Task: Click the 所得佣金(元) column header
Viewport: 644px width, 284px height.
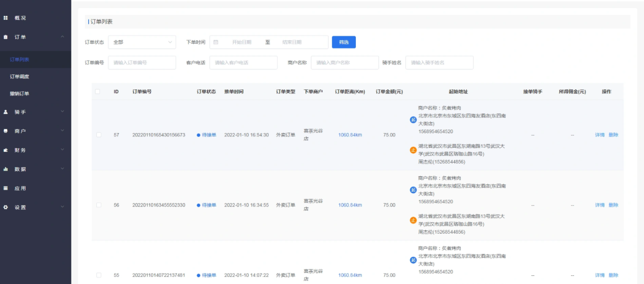Action: [x=572, y=92]
